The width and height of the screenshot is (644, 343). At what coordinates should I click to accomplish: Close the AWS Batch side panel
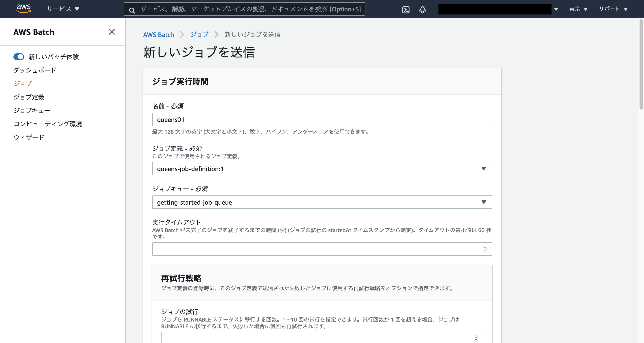pyautogui.click(x=112, y=32)
